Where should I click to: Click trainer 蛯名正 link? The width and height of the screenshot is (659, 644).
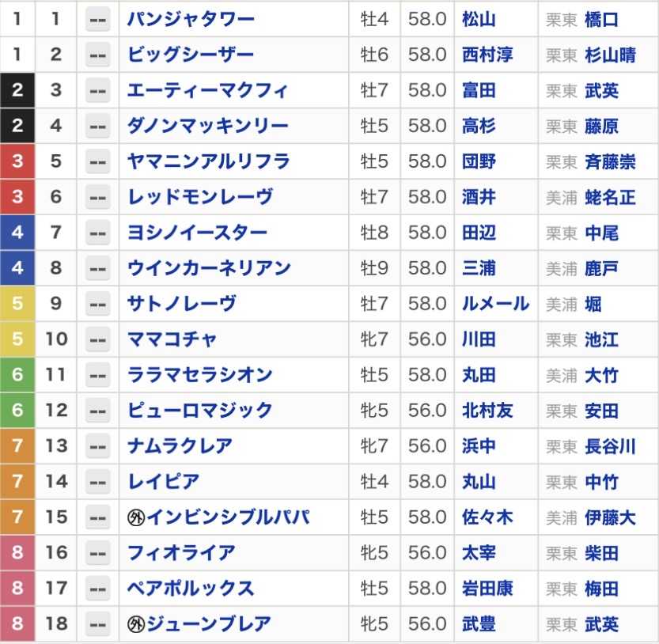coord(610,197)
